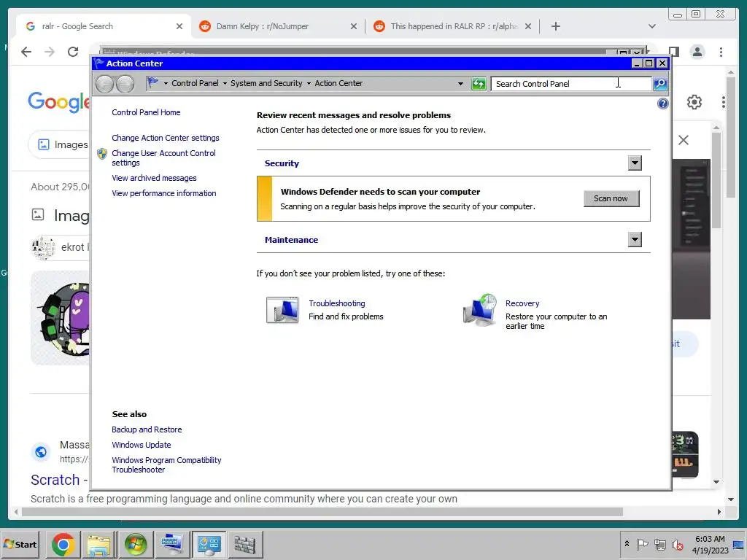Image resolution: width=747 pixels, height=560 pixels.
Task: Click the Action Center help question-mark icon
Action: [662, 104]
